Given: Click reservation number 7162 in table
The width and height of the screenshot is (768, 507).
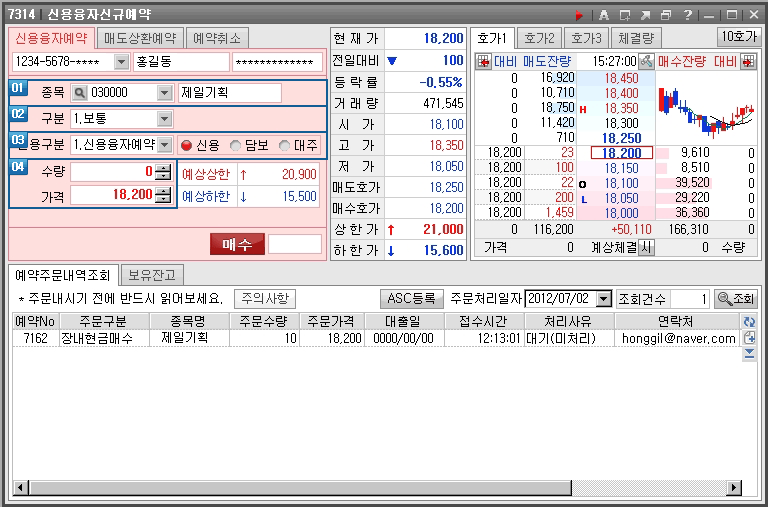Looking at the screenshot, I should pyautogui.click(x=35, y=338).
